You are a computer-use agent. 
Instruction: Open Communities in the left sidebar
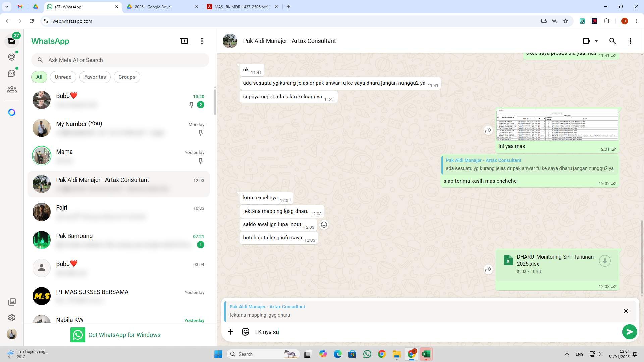12,89
